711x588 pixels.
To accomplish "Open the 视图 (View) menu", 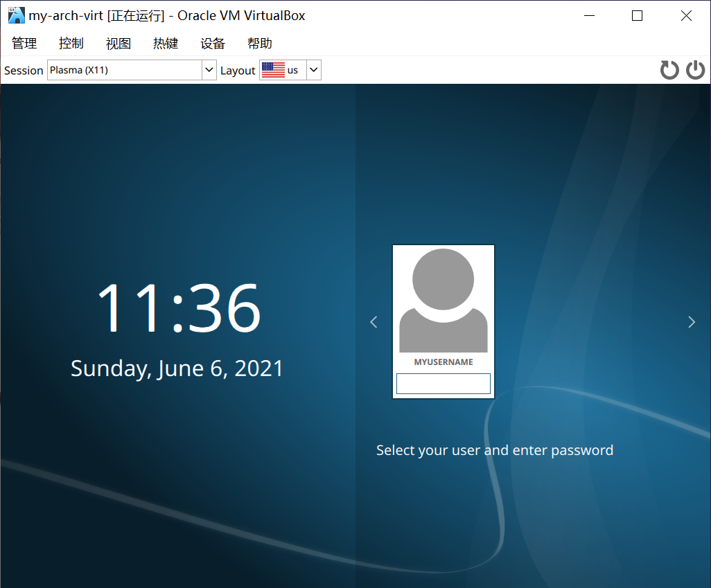I will point(118,43).
